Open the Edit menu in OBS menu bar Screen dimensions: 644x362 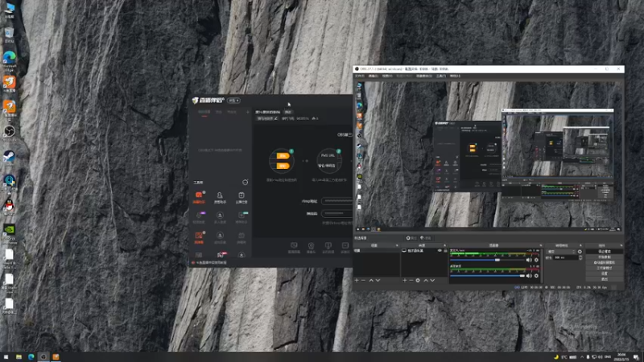[374, 76]
